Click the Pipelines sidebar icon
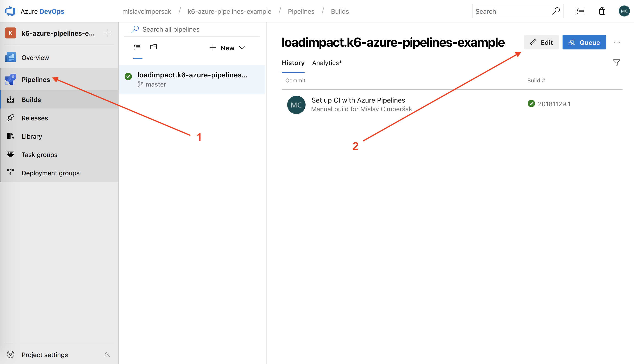Image resolution: width=634 pixels, height=364 pixels. point(11,79)
